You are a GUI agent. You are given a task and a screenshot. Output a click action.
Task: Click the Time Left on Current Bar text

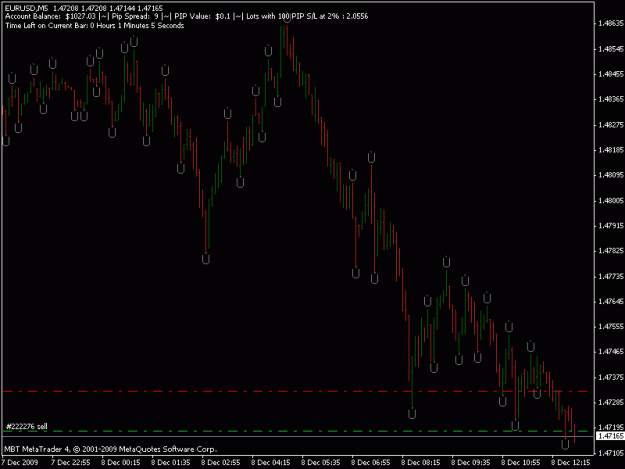[94, 26]
